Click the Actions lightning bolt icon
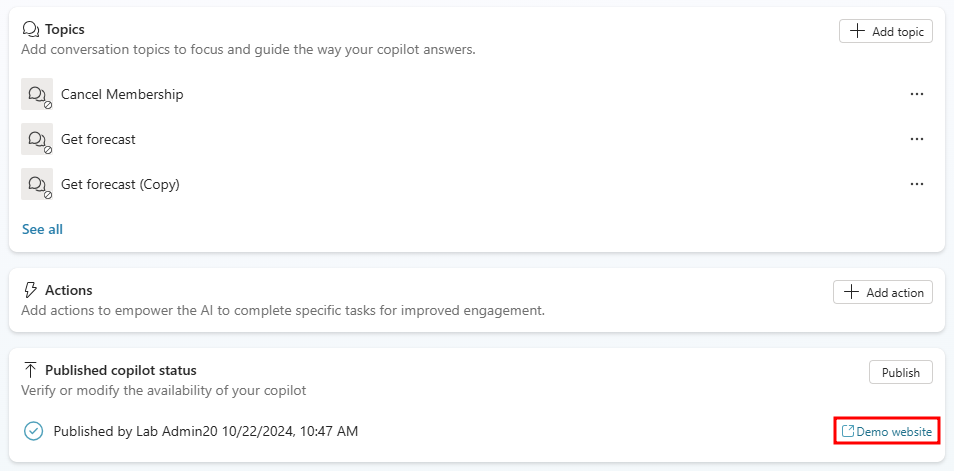Image resolution: width=954 pixels, height=471 pixels. [30, 291]
